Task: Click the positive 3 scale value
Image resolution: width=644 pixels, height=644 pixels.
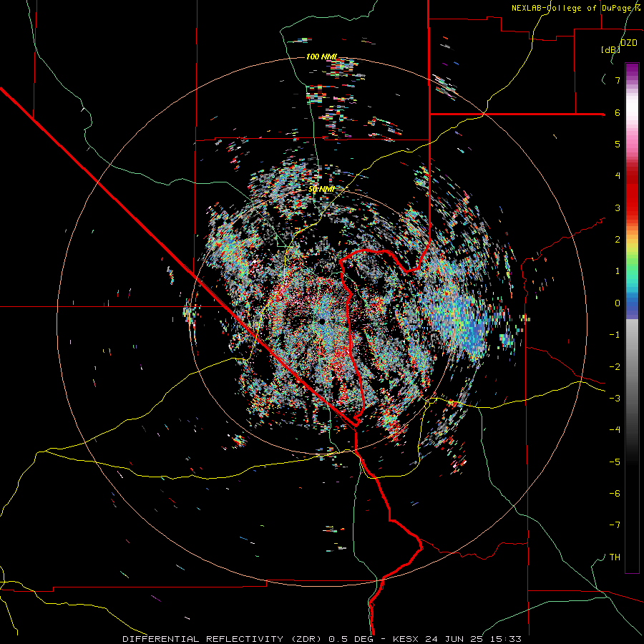Action: click(x=618, y=208)
